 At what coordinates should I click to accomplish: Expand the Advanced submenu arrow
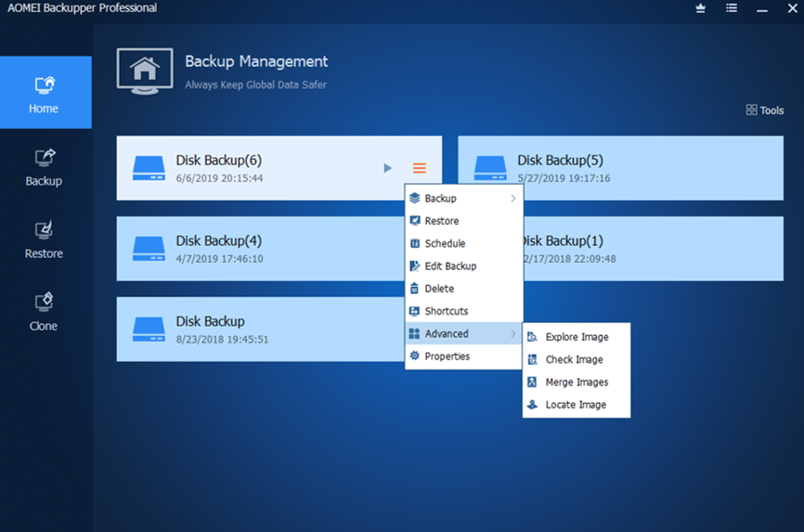point(512,334)
